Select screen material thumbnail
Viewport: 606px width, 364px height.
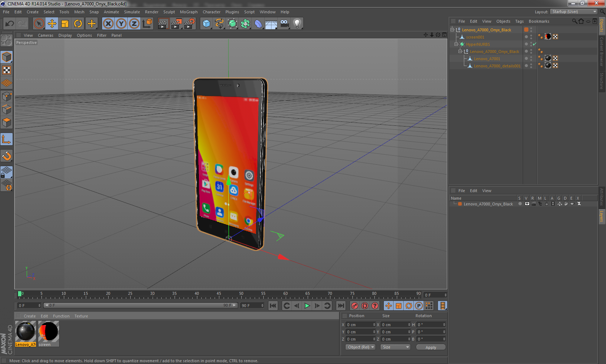[48, 334]
